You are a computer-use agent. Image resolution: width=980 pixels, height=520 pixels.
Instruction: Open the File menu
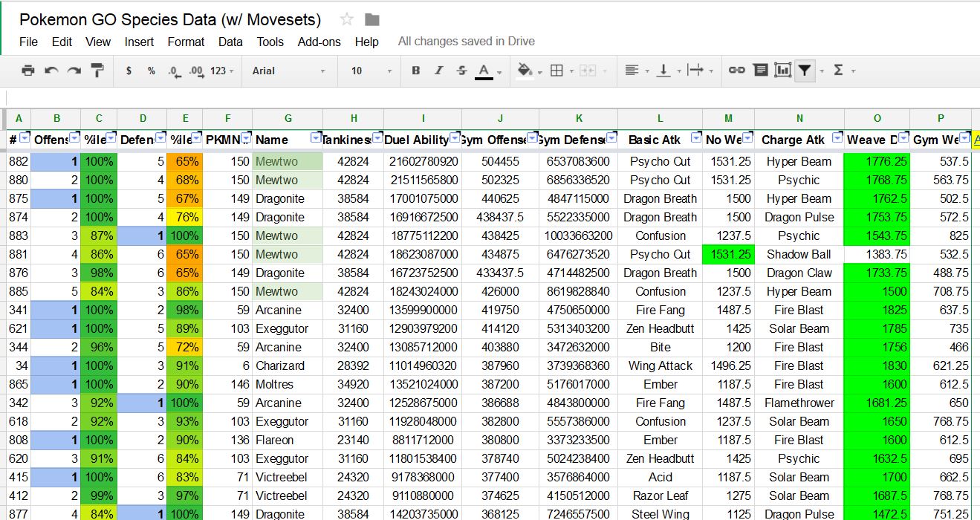(x=28, y=42)
